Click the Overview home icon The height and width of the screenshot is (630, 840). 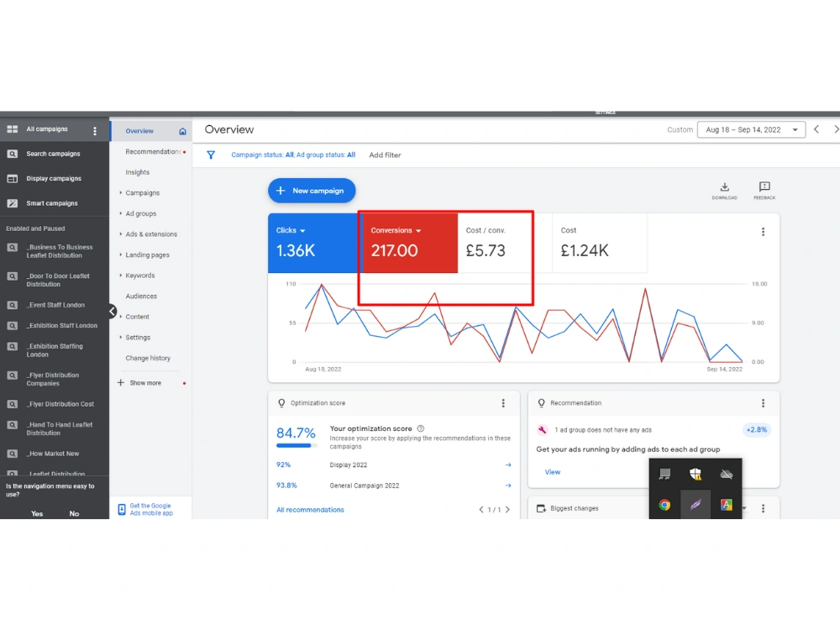182,131
